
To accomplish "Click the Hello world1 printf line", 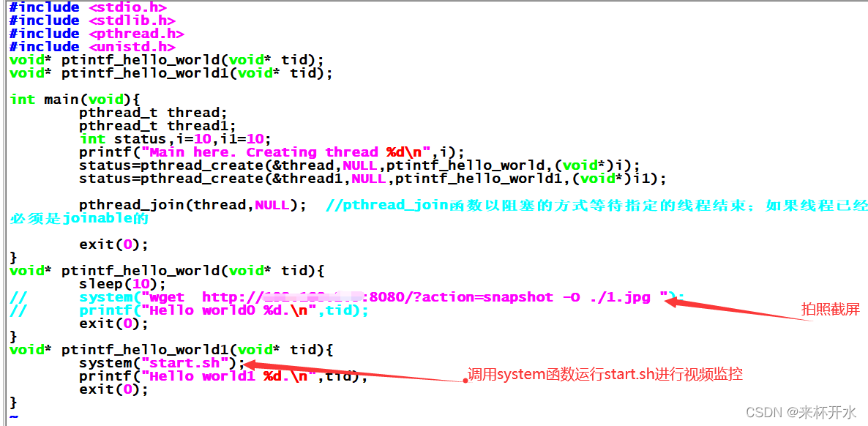I will click(x=224, y=377).
